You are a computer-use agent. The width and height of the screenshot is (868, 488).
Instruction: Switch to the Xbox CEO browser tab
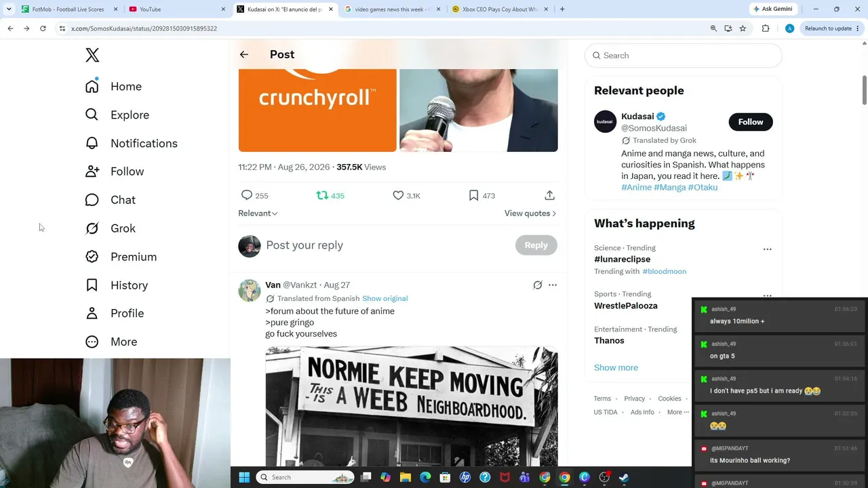pos(499,9)
